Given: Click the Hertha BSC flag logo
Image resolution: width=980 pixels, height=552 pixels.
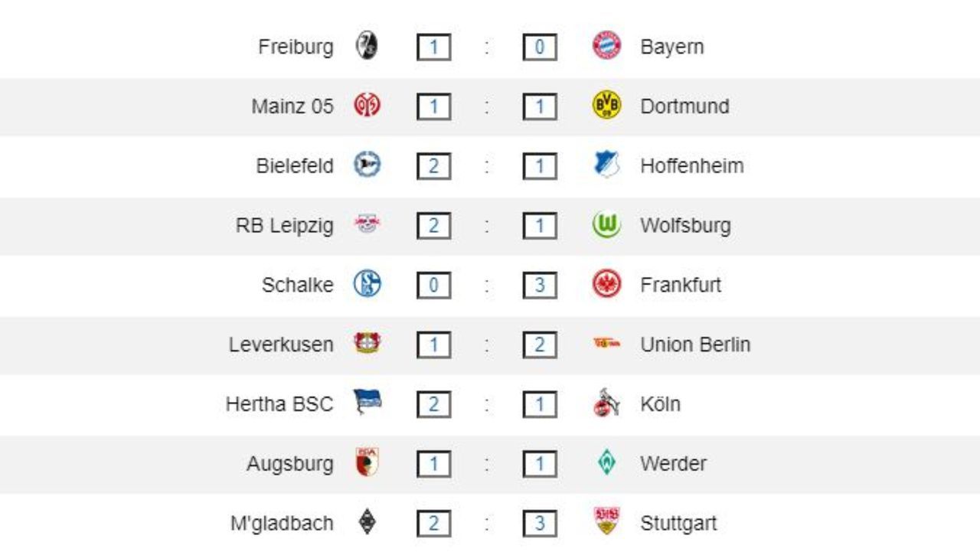Looking at the screenshot, I should click(x=367, y=402).
